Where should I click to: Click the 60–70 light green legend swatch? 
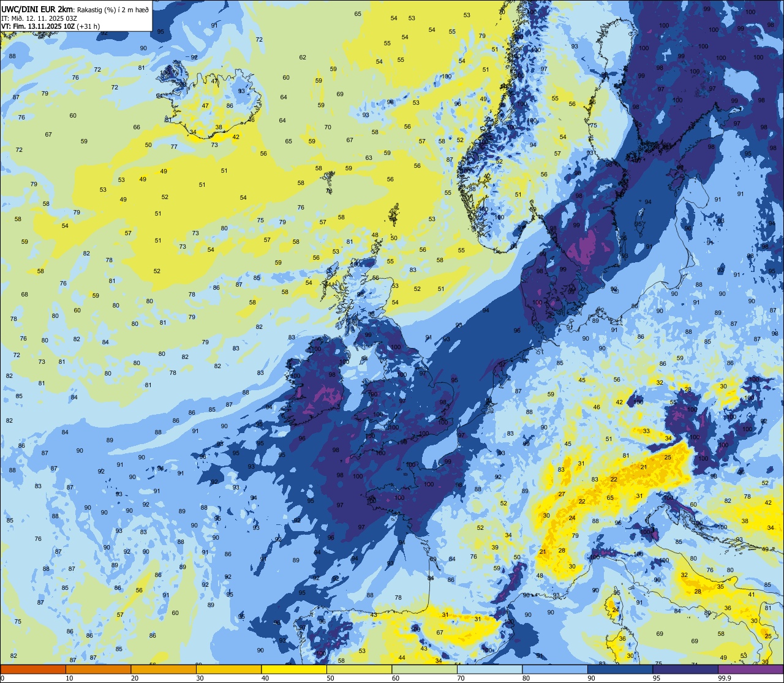coord(424,669)
